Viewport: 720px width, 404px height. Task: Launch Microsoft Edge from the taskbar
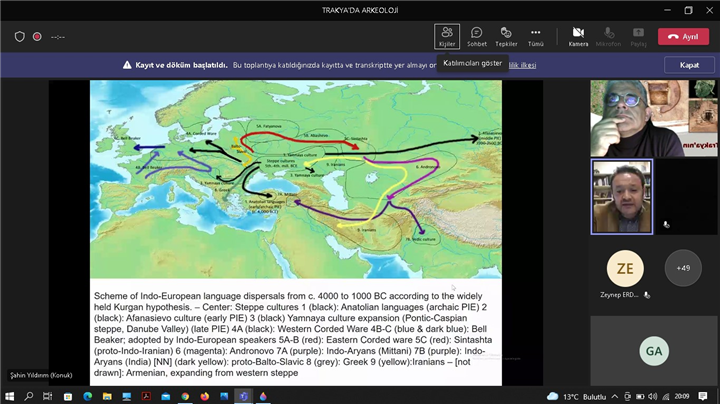point(87,396)
